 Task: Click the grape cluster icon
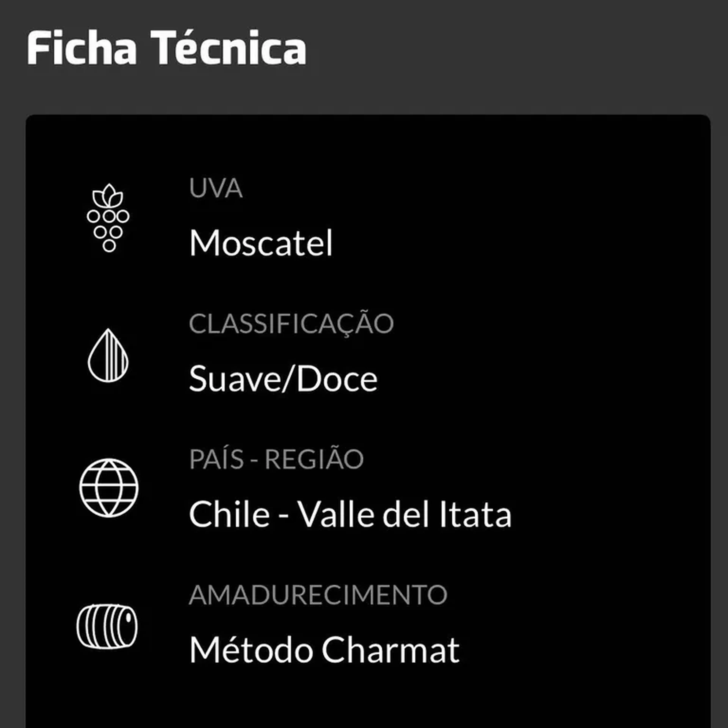point(108,218)
